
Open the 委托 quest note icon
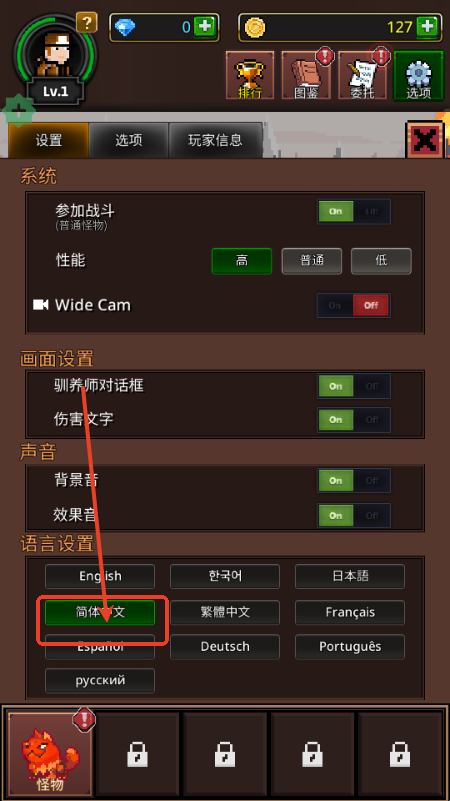coord(362,75)
